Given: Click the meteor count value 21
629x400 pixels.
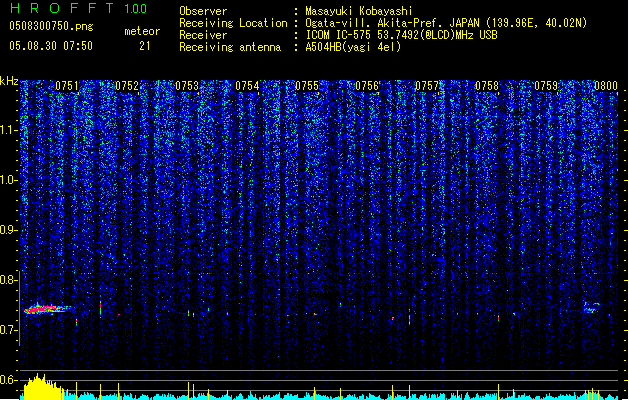Looking at the screenshot, I should (145, 46).
